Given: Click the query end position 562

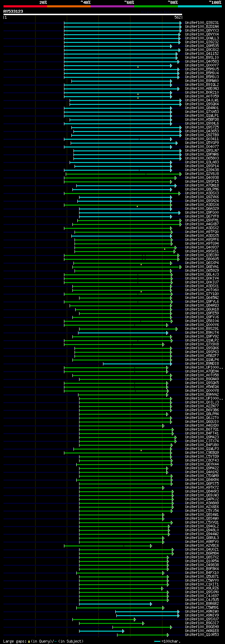Looking at the screenshot, I should [x=178, y=17].
